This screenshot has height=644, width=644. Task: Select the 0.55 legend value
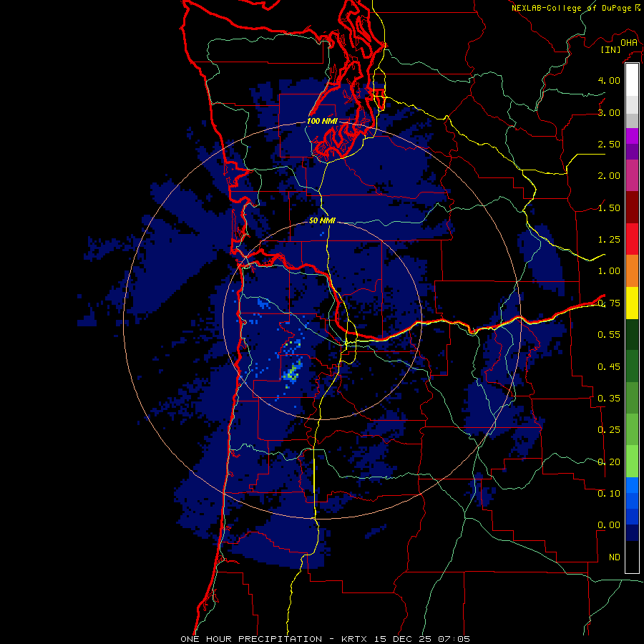pyautogui.click(x=609, y=335)
